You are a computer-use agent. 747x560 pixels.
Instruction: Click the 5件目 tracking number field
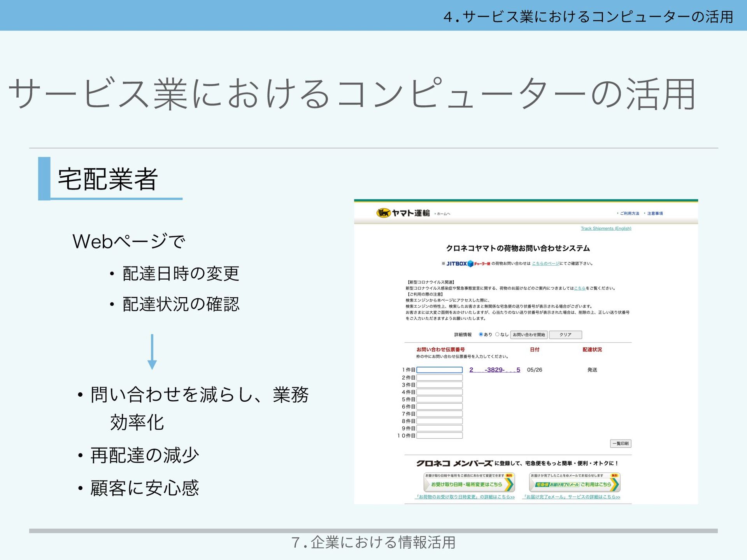[439, 399]
